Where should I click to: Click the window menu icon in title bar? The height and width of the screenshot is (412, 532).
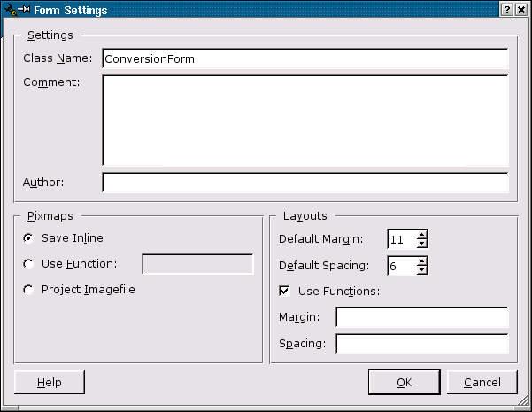pos(10,10)
